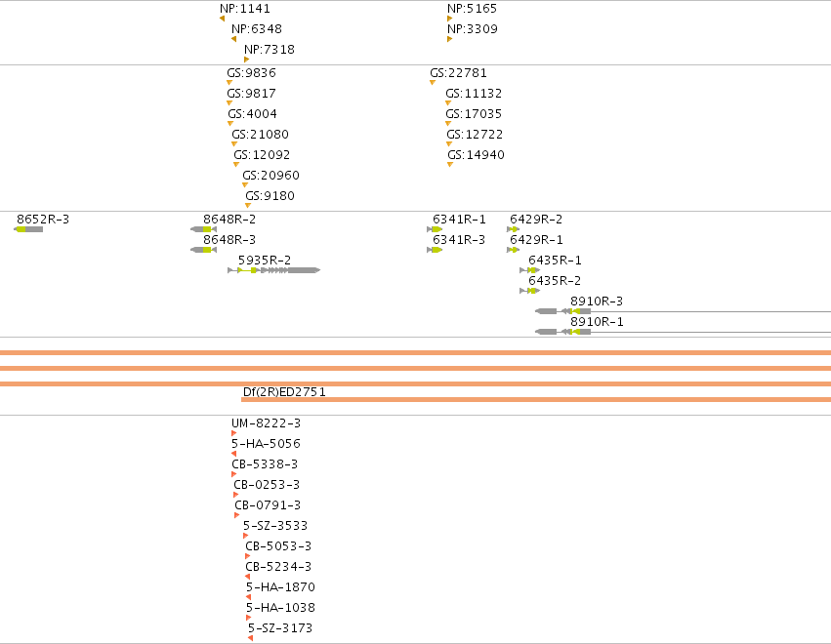This screenshot has height=644, width=831.
Task: Click the GS:4004 insertion label
Action: pos(252,114)
